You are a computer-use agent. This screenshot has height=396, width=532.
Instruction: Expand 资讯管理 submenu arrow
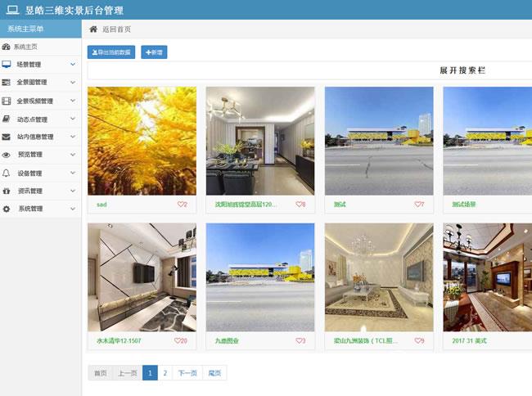tap(73, 191)
